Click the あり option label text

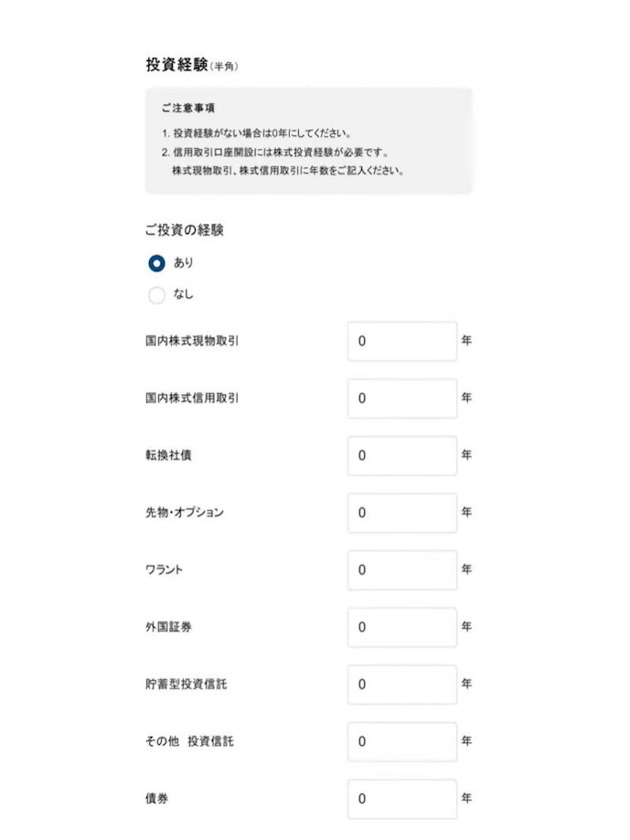click(x=183, y=262)
